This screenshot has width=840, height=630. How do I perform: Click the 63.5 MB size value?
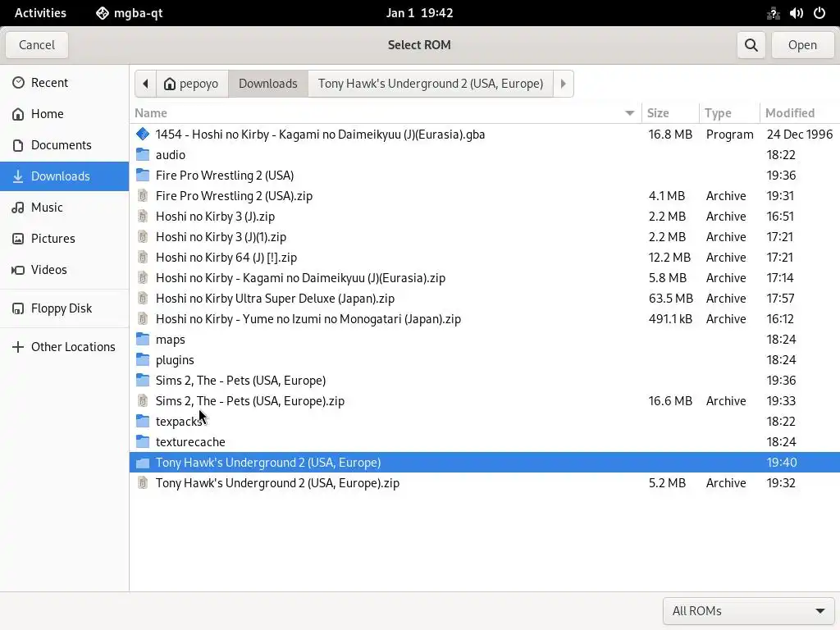pyautogui.click(x=671, y=299)
